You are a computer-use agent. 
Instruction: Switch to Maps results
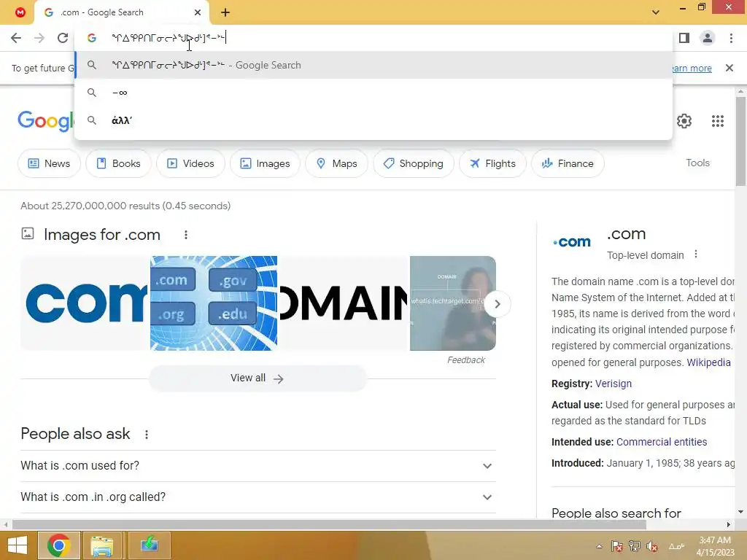coord(337,163)
